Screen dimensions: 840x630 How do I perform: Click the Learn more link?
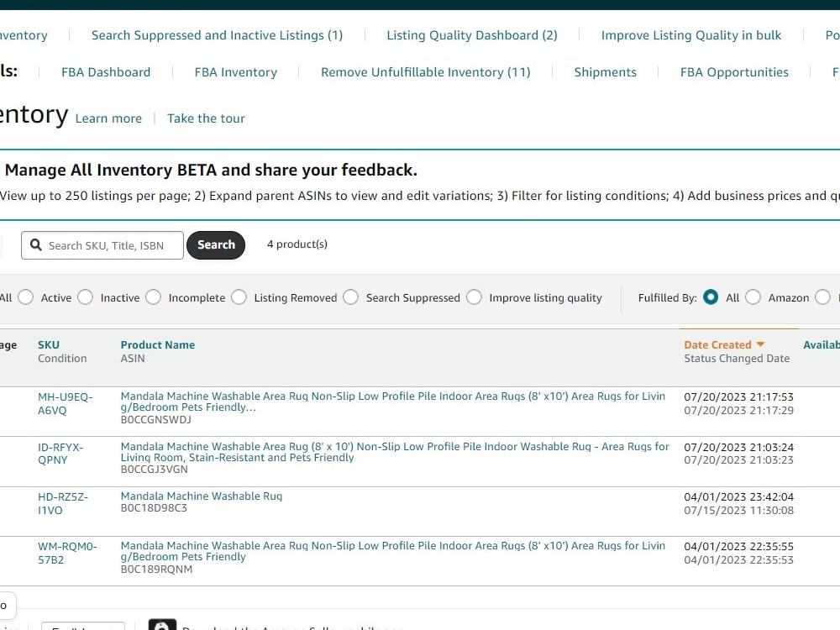point(108,118)
